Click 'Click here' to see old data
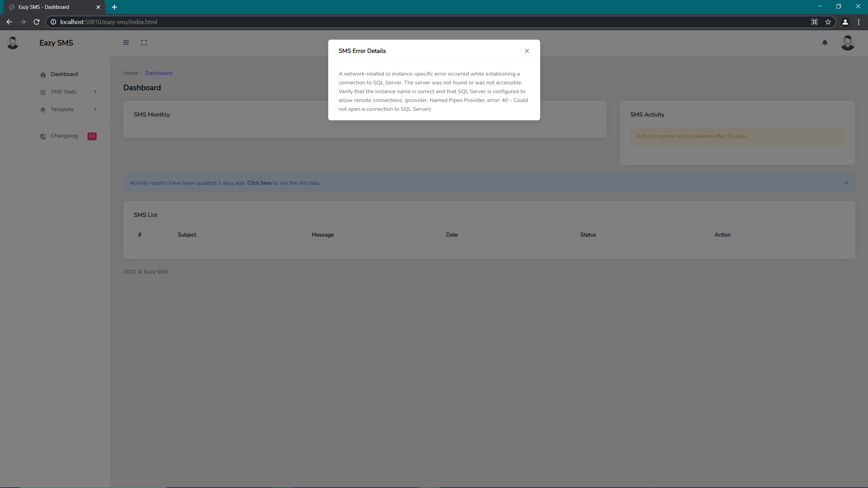Image resolution: width=868 pixels, height=488 pixels. [x=259, y=183]
